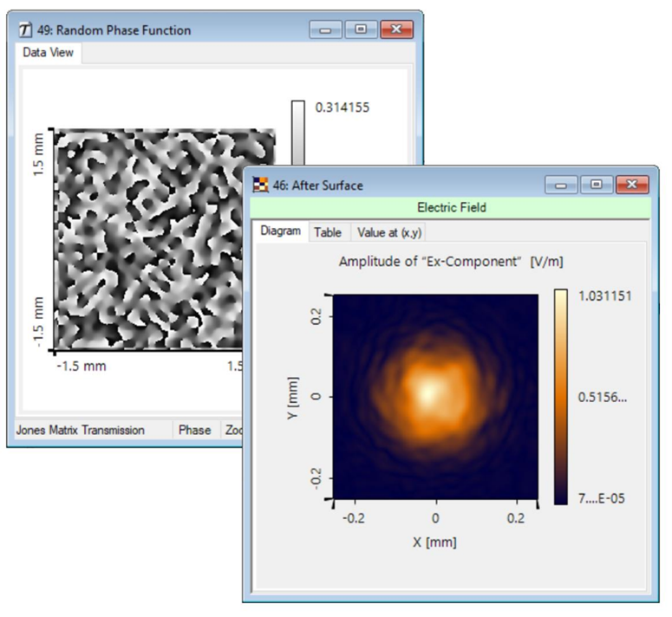Close the After Surface window
The height and width of the screenshot is (617, 672).
(630, 185)
